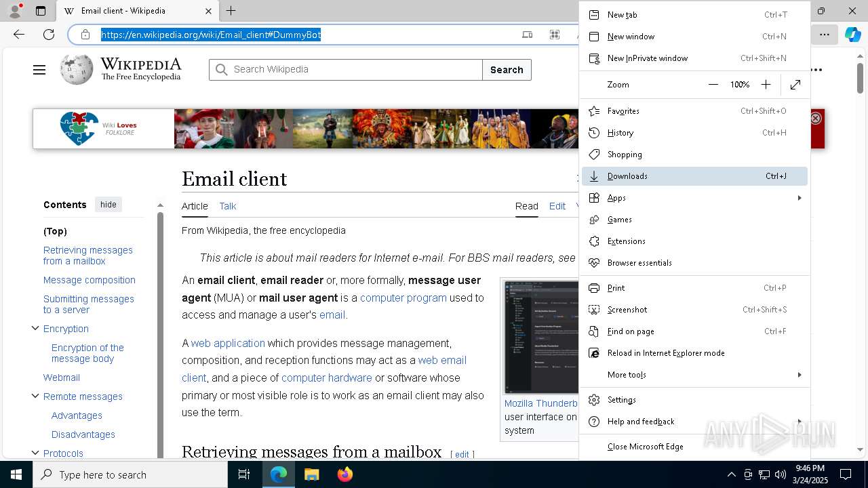
Task: Collapse the Protocols contents section
Action: (35, 453)
